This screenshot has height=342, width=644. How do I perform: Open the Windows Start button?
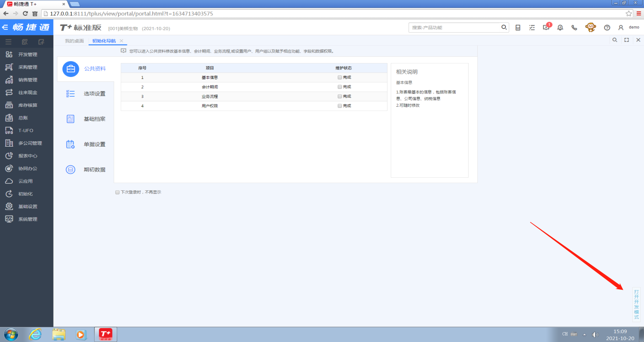tap(11, 334)
